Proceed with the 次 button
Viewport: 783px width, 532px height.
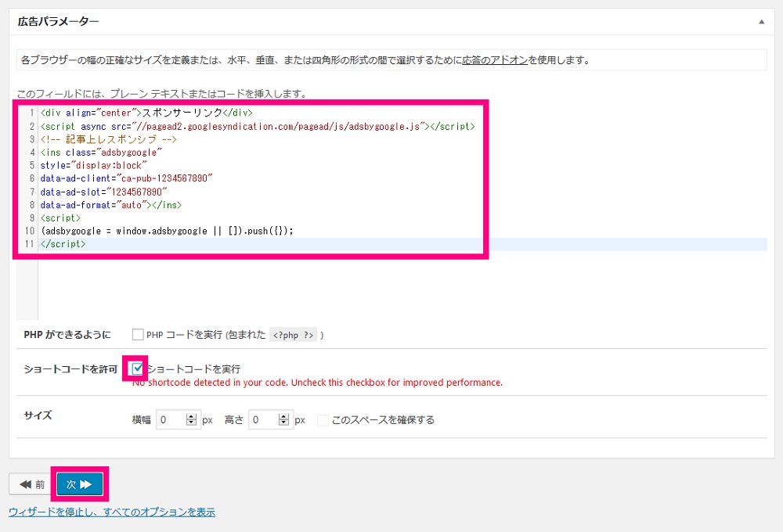[x=79, y=484]
